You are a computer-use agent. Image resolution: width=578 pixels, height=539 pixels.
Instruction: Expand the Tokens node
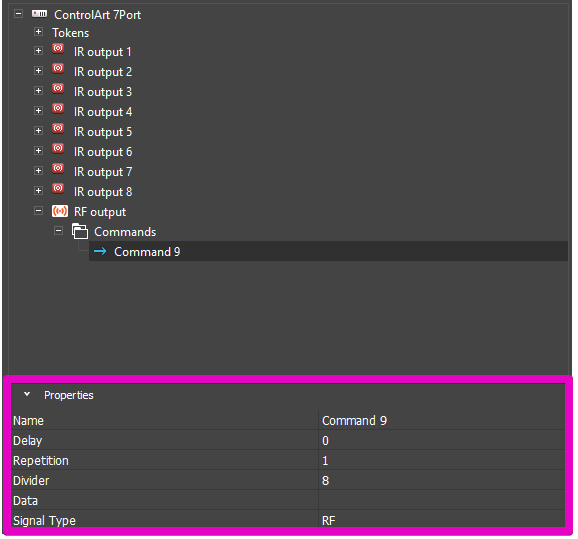point(38,32)
